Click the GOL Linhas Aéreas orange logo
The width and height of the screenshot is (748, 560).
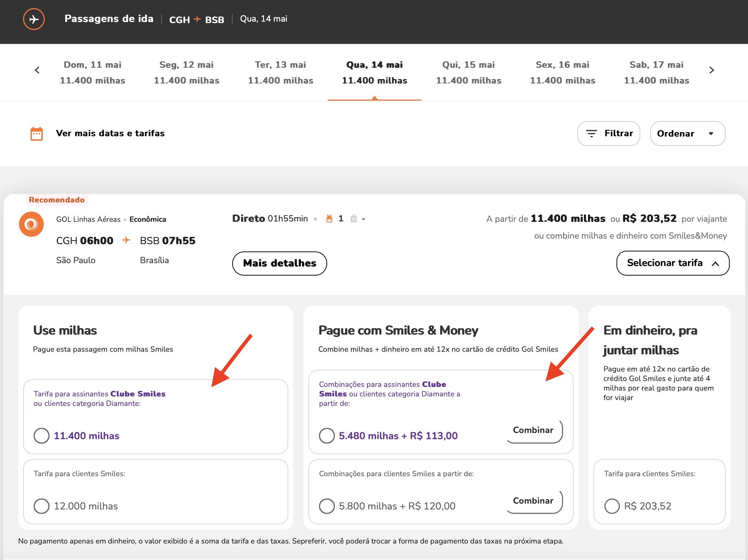coord(32,224)
